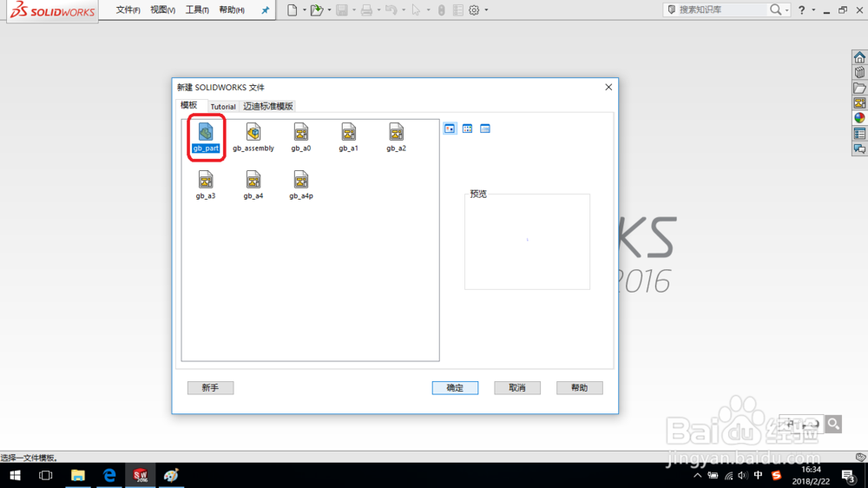
Task: Choose the gb_a0 drawing template
Action: coord(300,137)
